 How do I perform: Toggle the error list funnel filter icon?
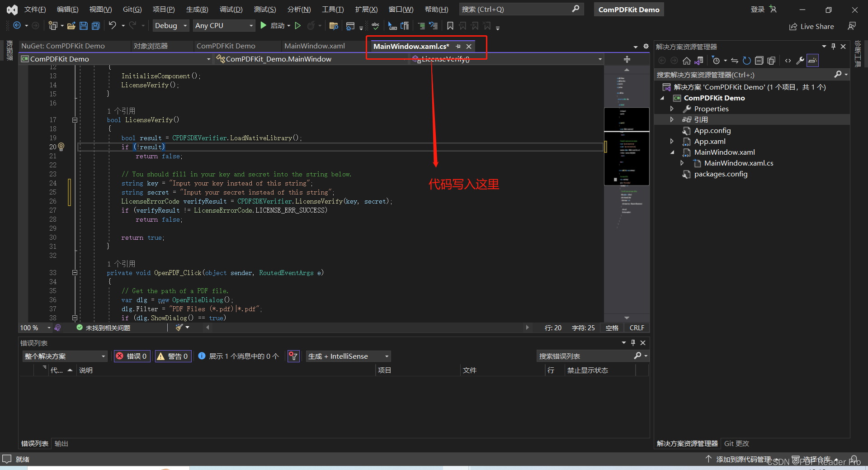(293, 356)
